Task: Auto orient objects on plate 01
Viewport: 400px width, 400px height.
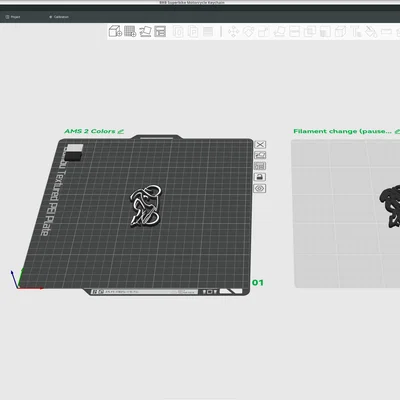Action: point(260,155)
